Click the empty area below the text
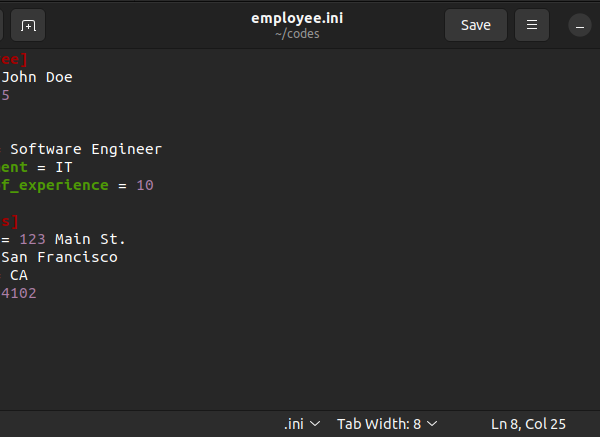 tap(300, 356)
